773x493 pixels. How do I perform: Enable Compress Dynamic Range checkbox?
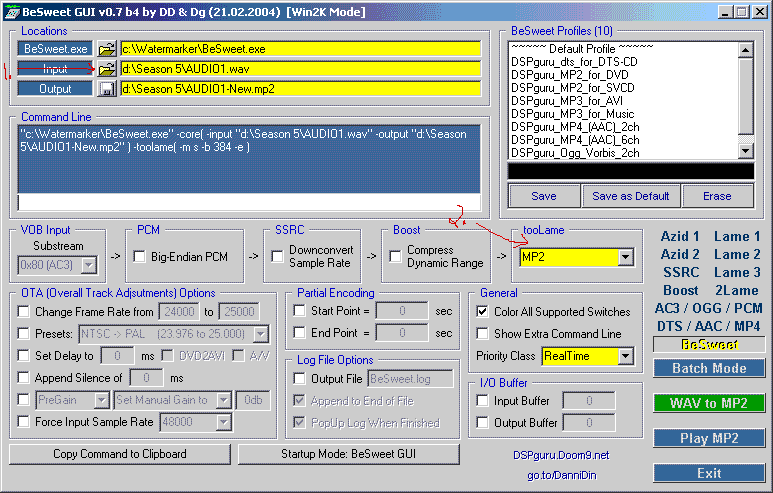tap(395, 256)
